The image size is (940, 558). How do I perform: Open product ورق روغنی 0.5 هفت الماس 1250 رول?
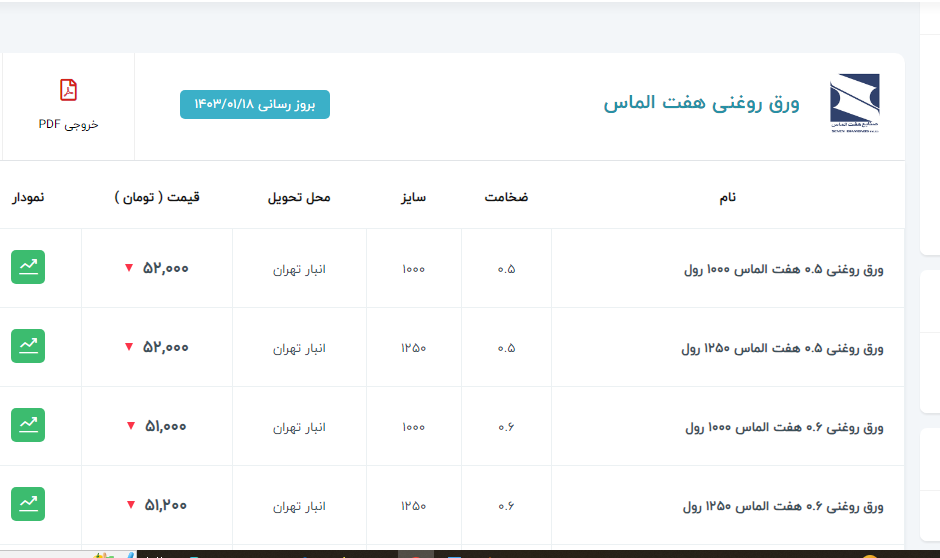pos(782,348)
